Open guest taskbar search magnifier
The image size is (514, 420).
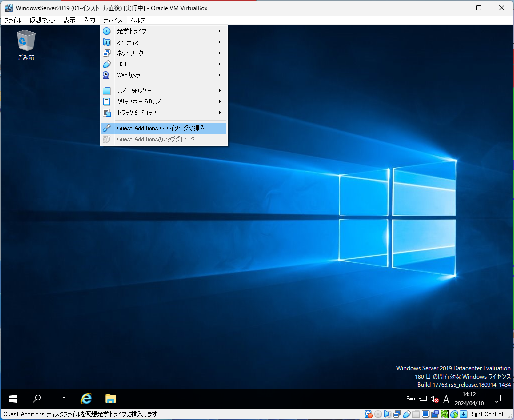pyautogui.click(x=37, y=398)
